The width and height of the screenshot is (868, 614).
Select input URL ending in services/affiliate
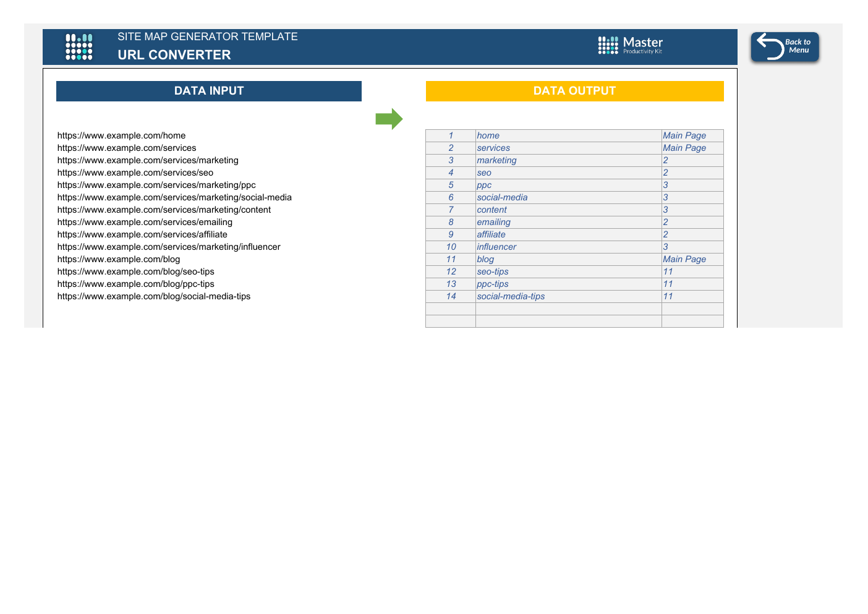(x=142, y=234)
